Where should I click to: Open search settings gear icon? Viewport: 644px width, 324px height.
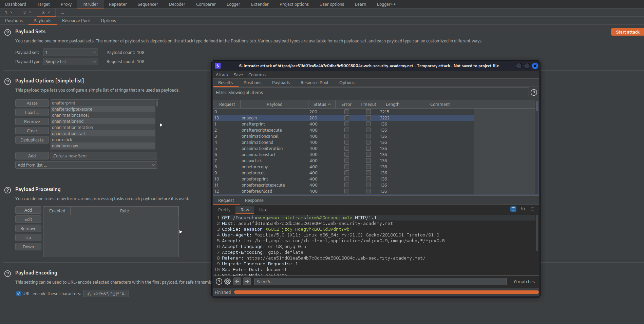[227, 282]
